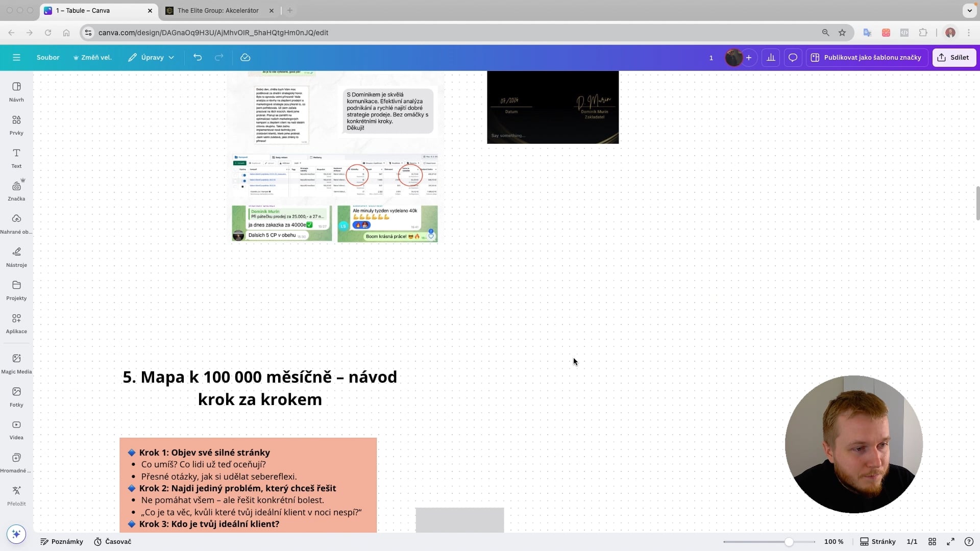Click the undo arrow icon

click(x=198, y=58)
